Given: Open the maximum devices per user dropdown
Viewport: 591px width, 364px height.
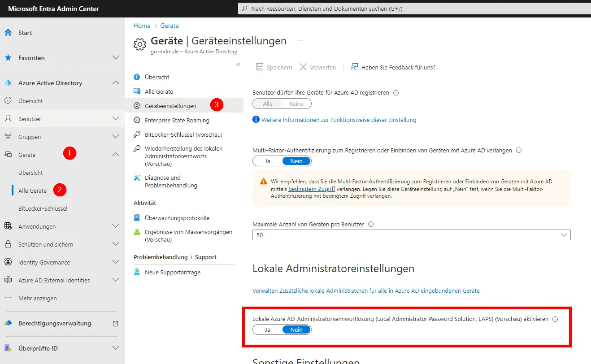Looking at the screenshot, I should 411,235.
